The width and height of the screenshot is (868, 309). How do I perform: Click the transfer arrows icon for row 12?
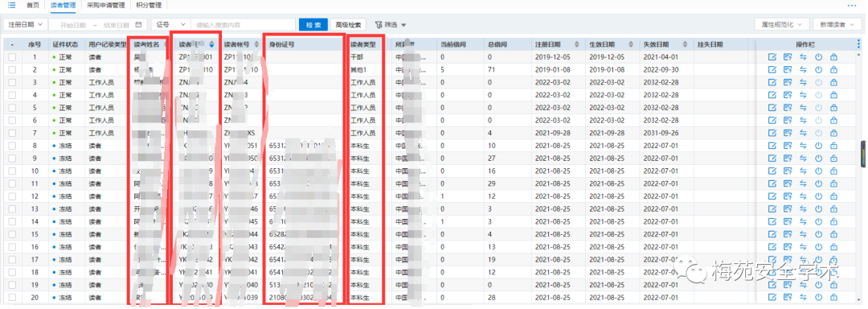[803, 196]
